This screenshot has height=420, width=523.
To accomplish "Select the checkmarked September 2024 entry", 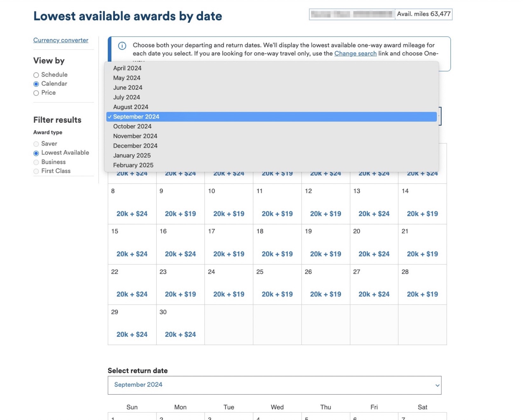I will coord(136,117).
